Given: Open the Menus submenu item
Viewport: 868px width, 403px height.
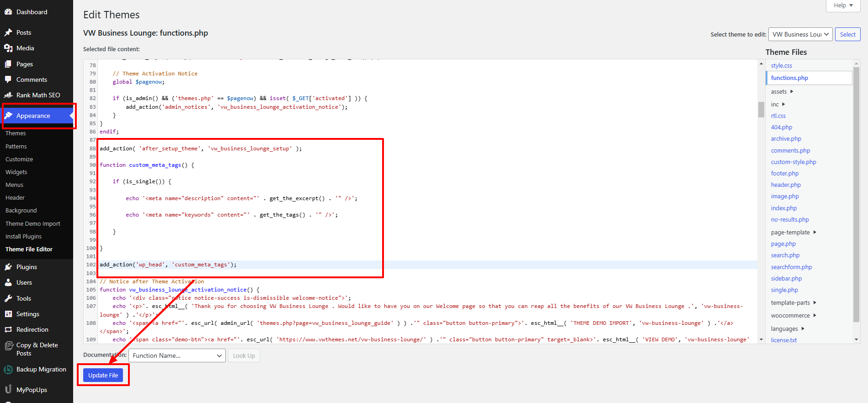Looking at the screenshot, I should tap(14, 185).
